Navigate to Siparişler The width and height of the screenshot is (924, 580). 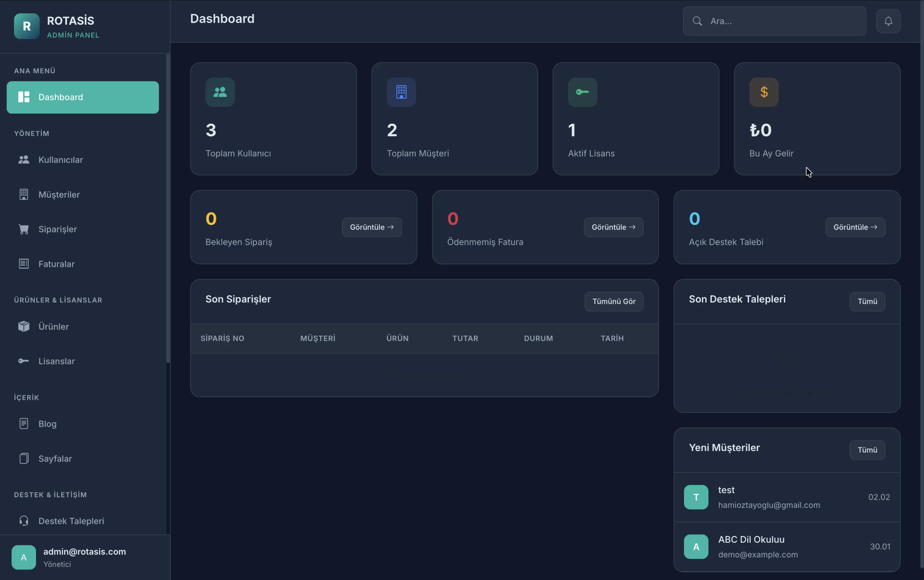pos(83,229)
